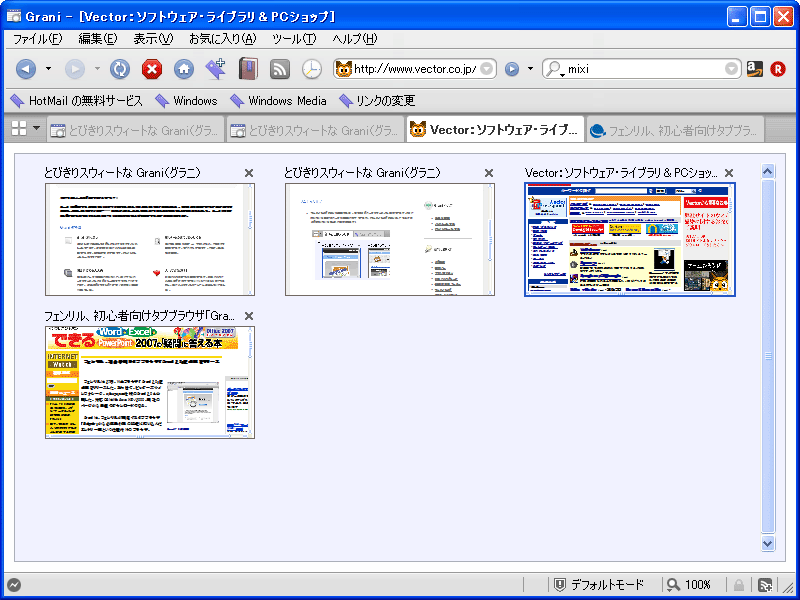Open the Back button history dropdown arrow

point(48,68)
